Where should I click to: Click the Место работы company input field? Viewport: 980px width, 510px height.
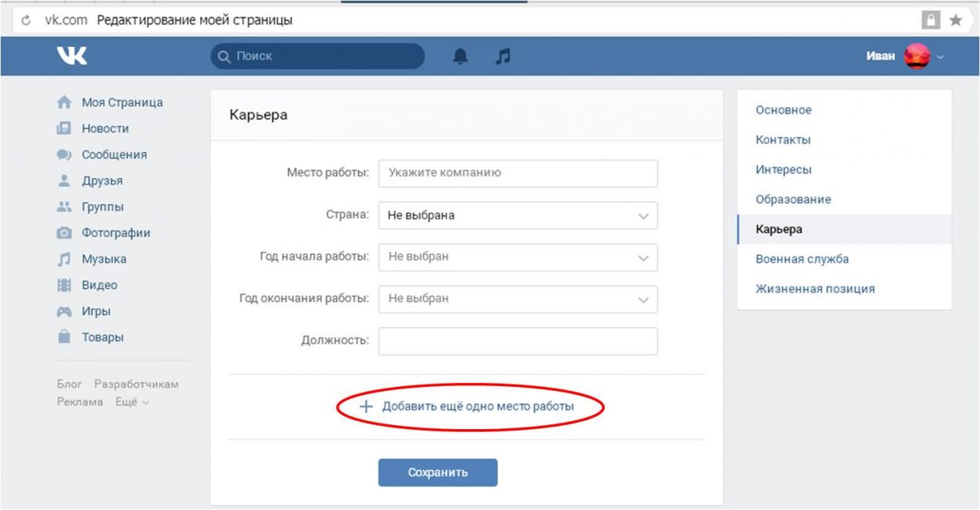point(517,173)
